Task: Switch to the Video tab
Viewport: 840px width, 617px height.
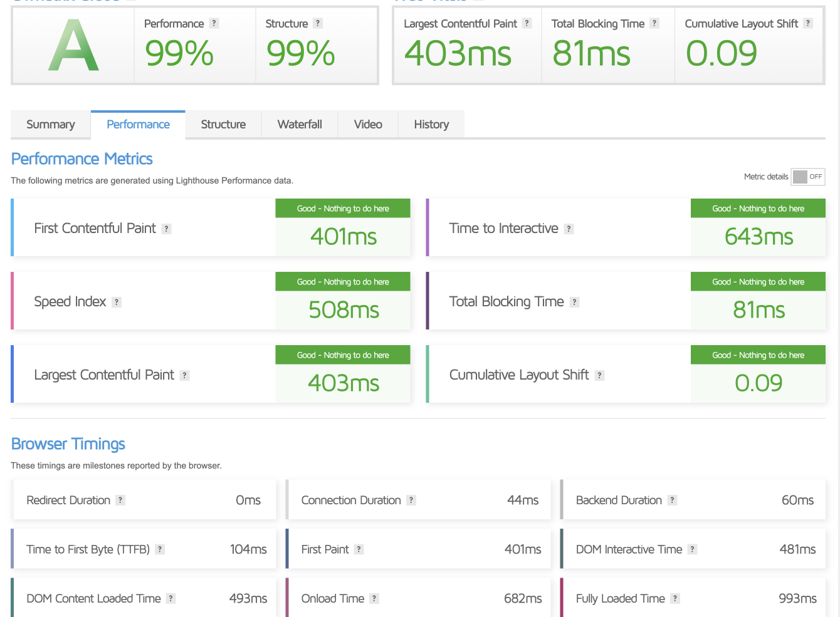Action: point(368,124)
